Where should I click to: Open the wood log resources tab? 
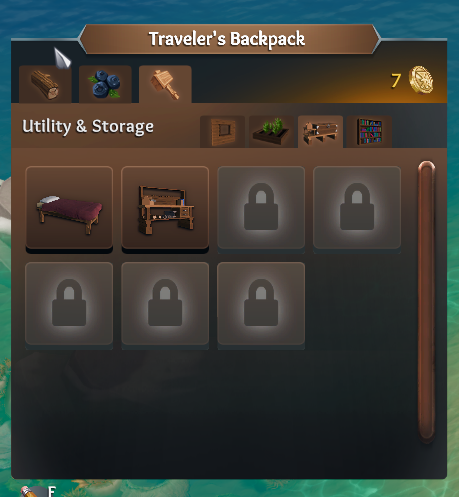click(x=45, y=84)
